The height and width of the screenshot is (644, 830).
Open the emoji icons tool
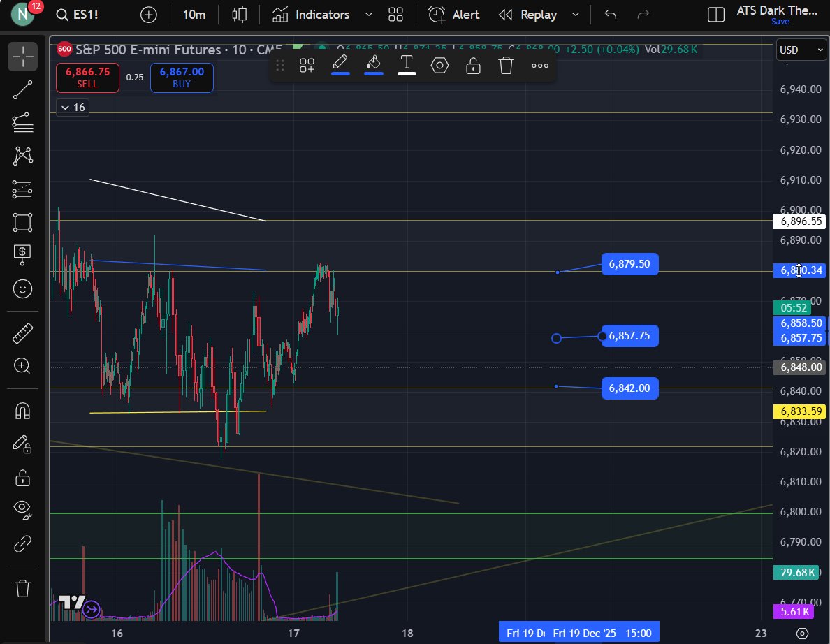pyautogui.click(x=22, y=288)
